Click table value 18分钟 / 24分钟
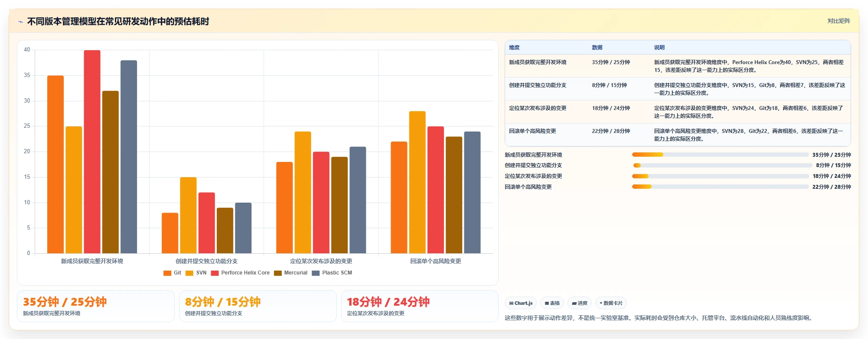The width and height of the screenshot is (868, 339). [x=611, y=108]
